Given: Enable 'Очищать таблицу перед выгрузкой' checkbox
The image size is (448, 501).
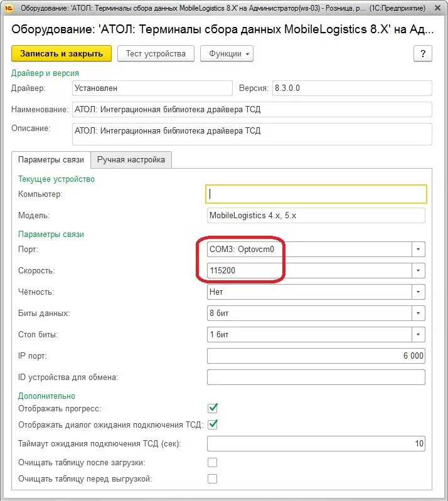Looking at the screenshot, I should tap(212, 478).
